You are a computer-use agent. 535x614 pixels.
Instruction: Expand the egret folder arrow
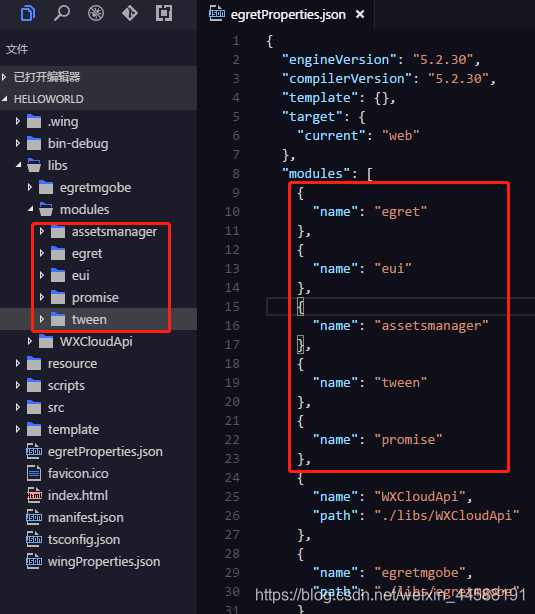click(x=42, y=253)
